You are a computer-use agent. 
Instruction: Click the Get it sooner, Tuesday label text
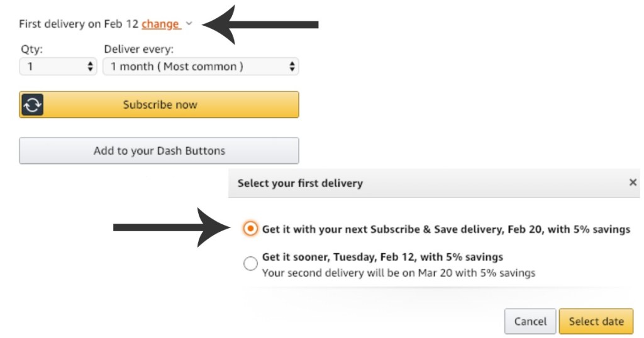click(382, 257)
